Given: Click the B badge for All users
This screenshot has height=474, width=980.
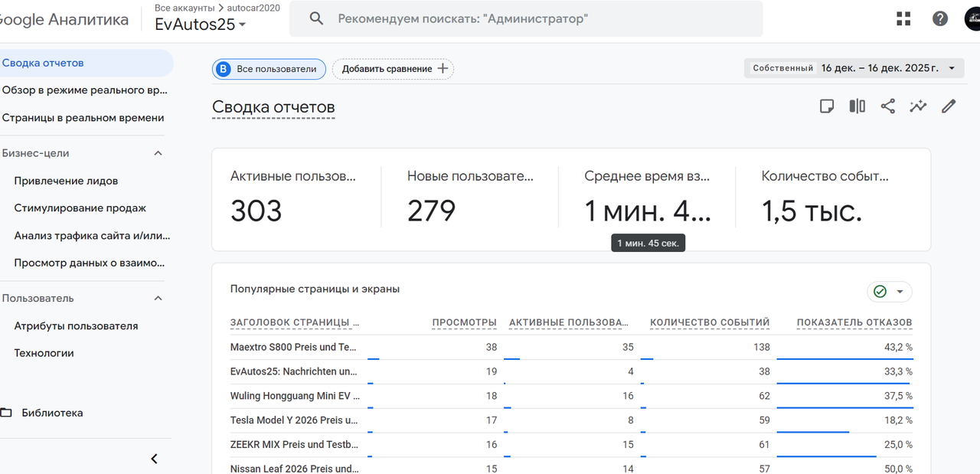Looking at the screenshot, I should pos(223,69).
